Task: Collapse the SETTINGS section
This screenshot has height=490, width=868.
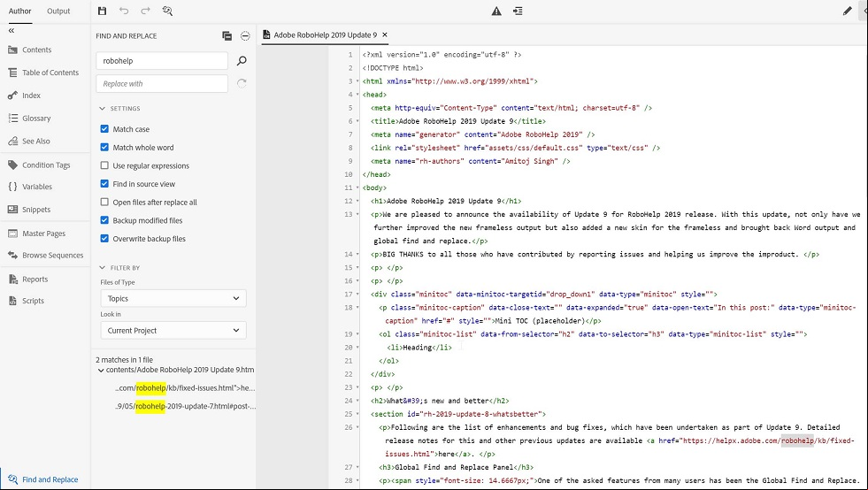Action: [x=102, y=109]
